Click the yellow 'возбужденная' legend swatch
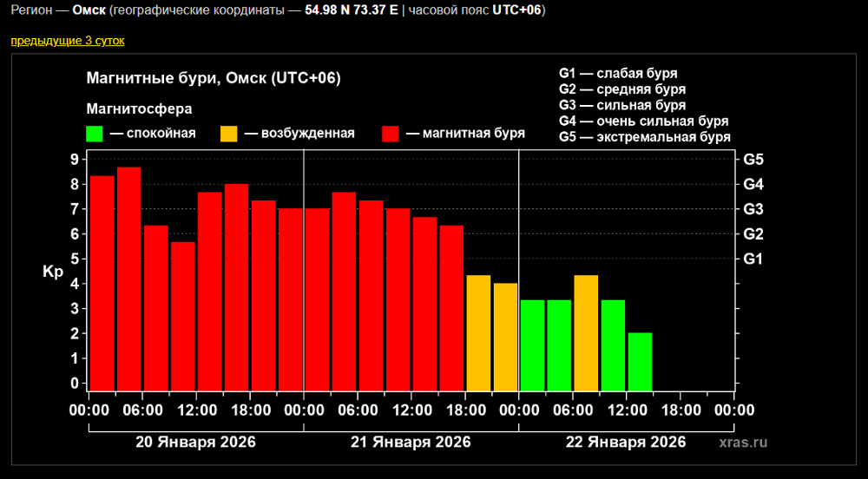 tap(228, 134)
